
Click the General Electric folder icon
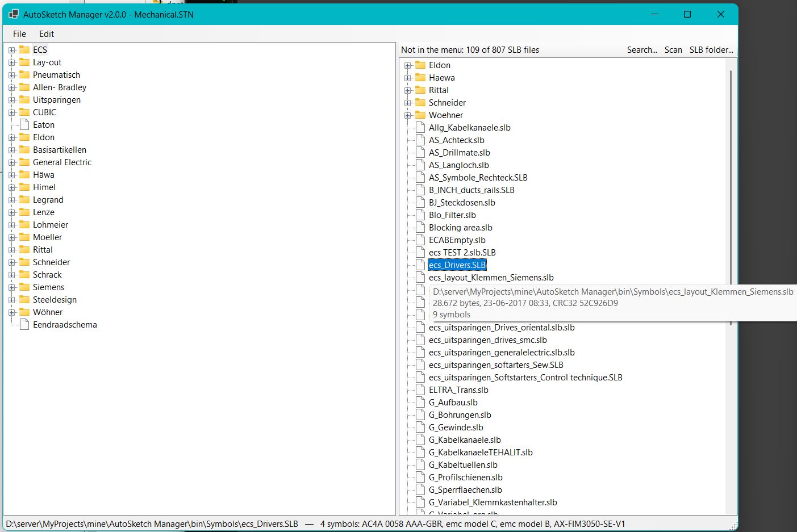[24, 162]
